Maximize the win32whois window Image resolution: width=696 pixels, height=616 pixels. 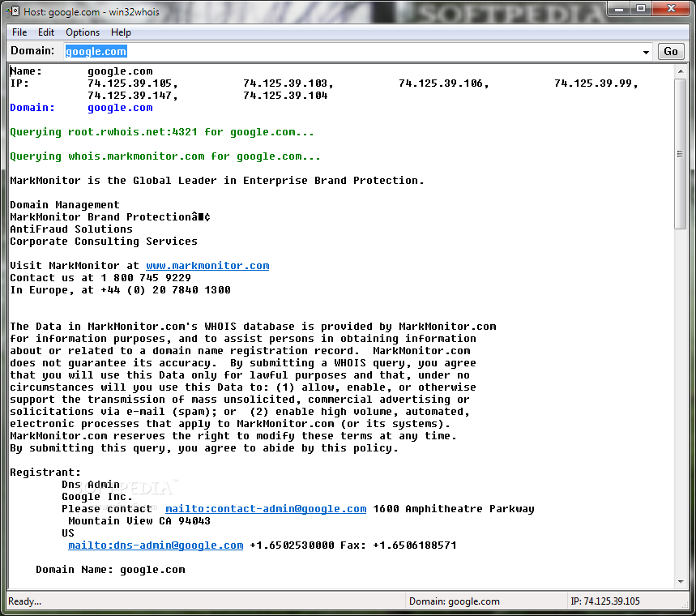(x=641, y=8)
